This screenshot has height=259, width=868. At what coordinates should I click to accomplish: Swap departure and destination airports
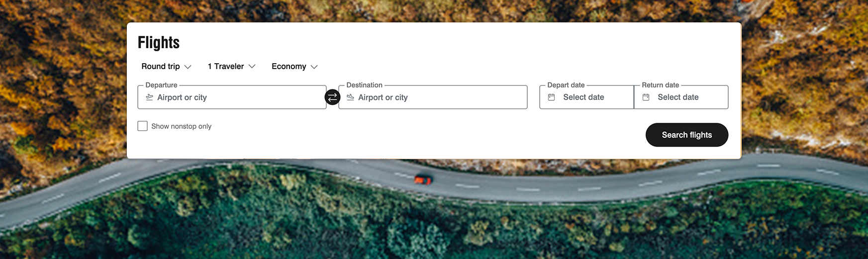332,97
